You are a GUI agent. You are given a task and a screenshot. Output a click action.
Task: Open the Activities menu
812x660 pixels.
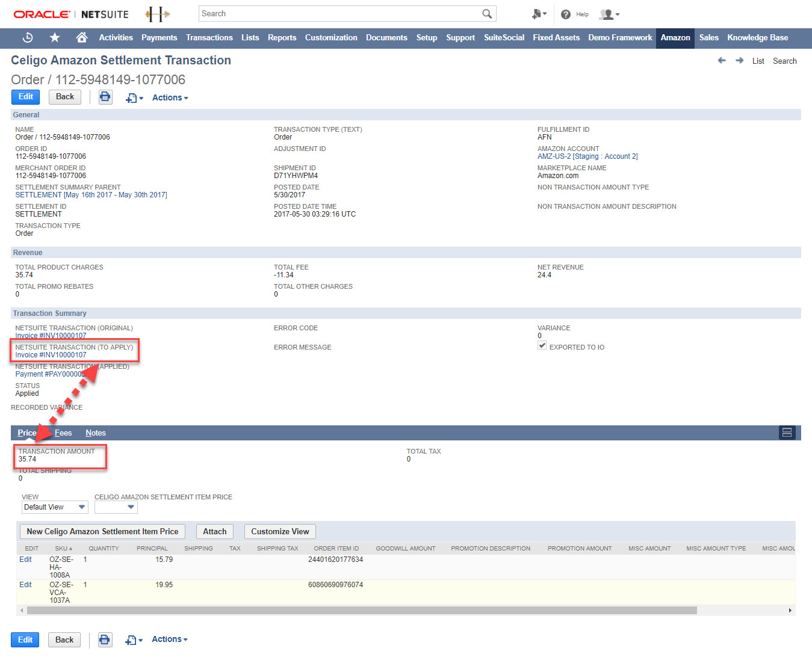116,37
